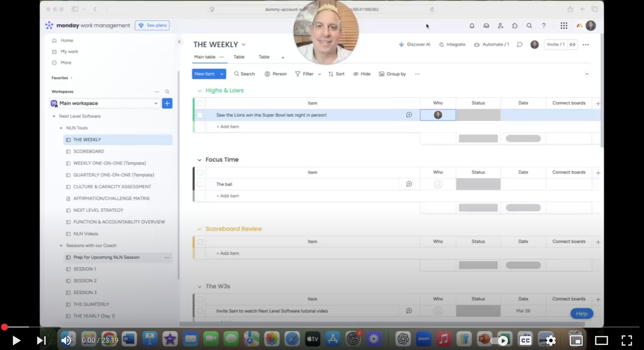Select all items in Focus Time
Image resolution: width=644 pixels, height=350 pixels.
coord(200,172)
